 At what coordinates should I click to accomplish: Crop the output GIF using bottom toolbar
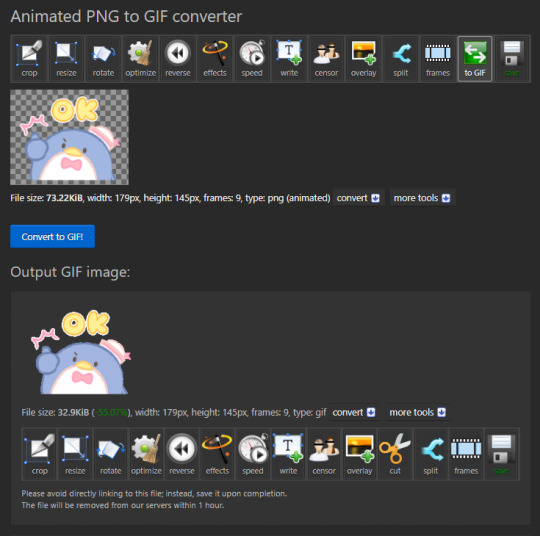click(x=40, y=454)
